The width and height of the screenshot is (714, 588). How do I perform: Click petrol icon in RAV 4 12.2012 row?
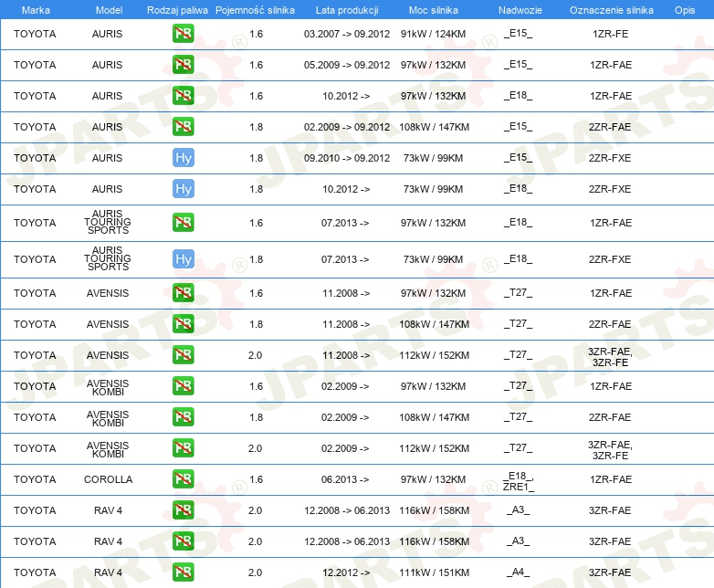click(x=183, y=572)
